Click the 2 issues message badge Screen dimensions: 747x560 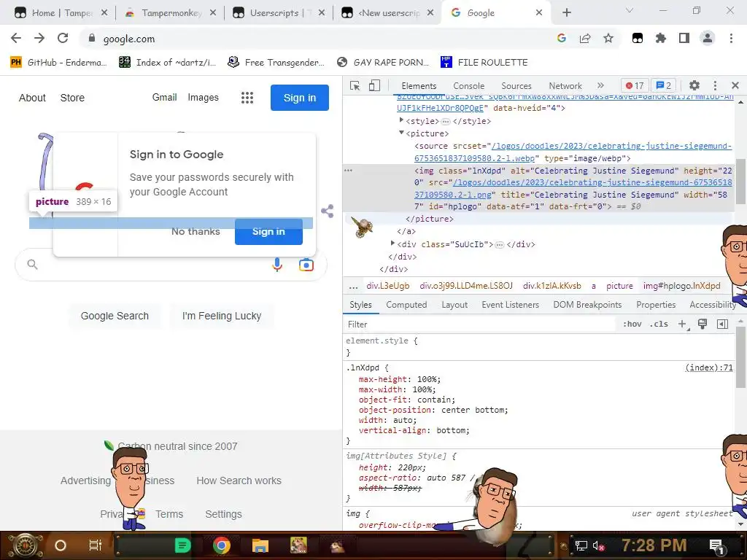664,86
